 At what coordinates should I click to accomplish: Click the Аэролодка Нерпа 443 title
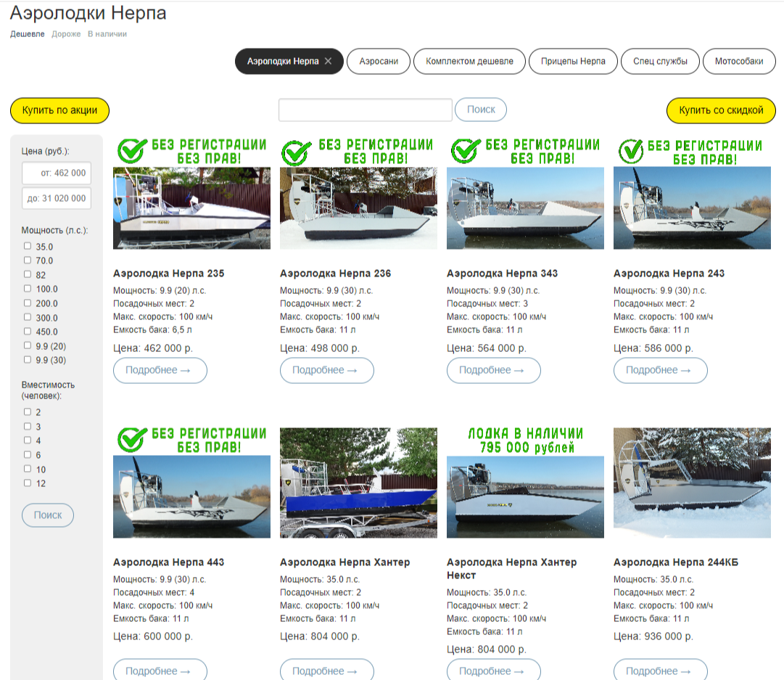[168, 562]
